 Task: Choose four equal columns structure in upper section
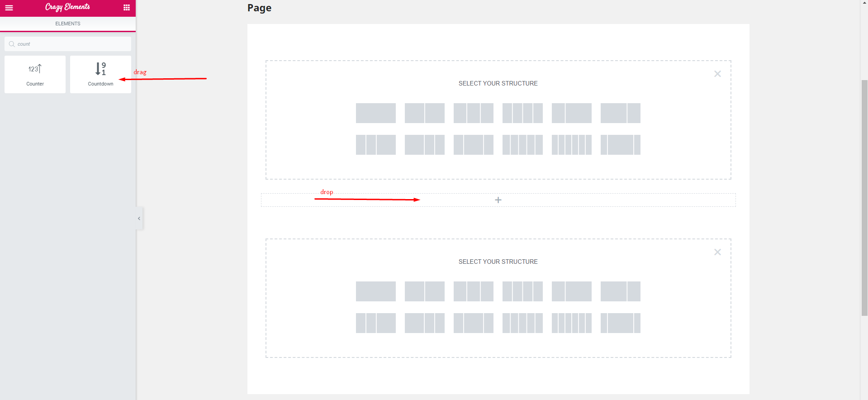pos(522,113)
